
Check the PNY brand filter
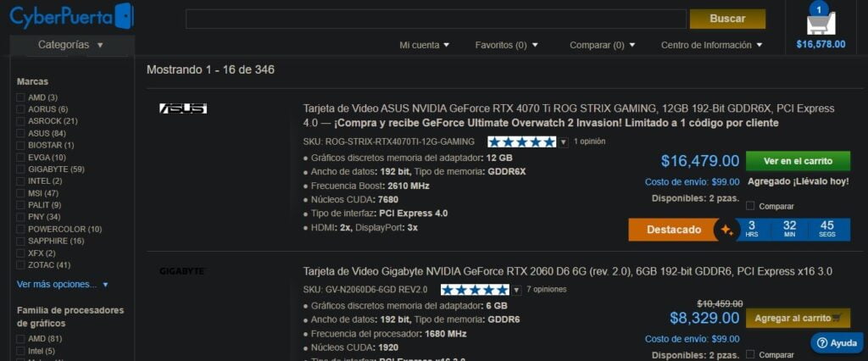click(x=20, y=217)
